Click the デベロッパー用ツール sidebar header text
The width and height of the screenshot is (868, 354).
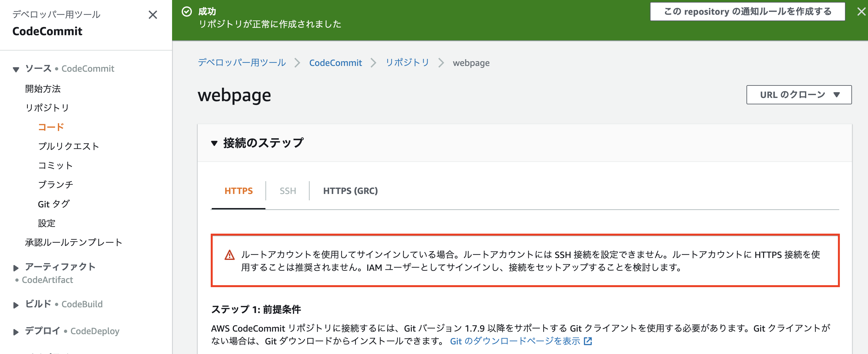[56, 14]
